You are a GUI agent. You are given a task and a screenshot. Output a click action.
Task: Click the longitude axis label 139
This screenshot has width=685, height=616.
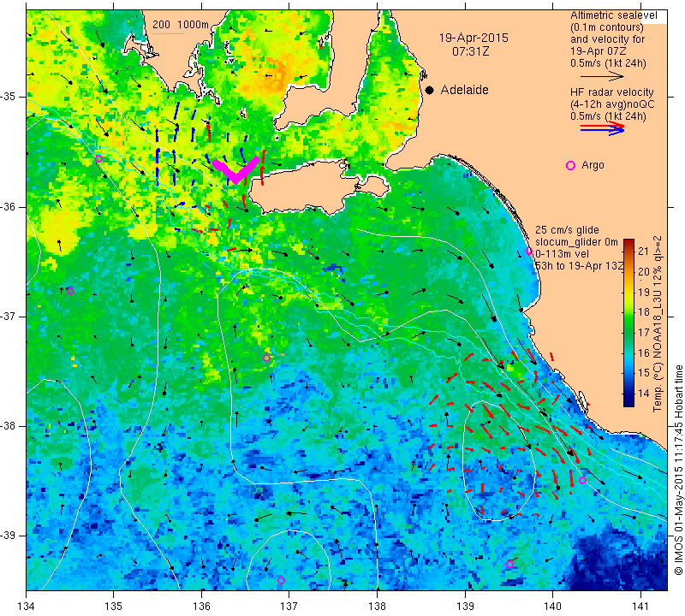coord(465,607)
